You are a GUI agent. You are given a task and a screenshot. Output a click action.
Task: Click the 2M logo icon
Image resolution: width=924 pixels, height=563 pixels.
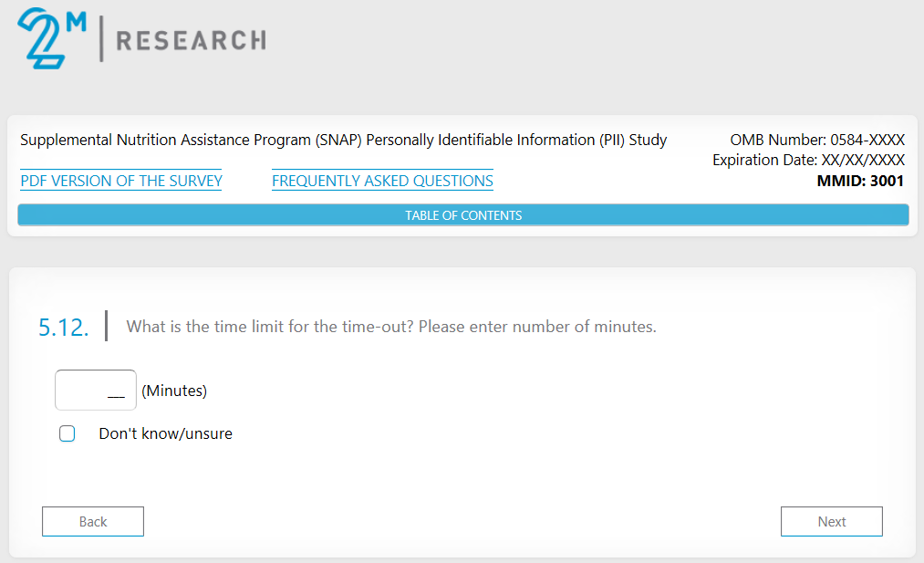pos(46,38)
